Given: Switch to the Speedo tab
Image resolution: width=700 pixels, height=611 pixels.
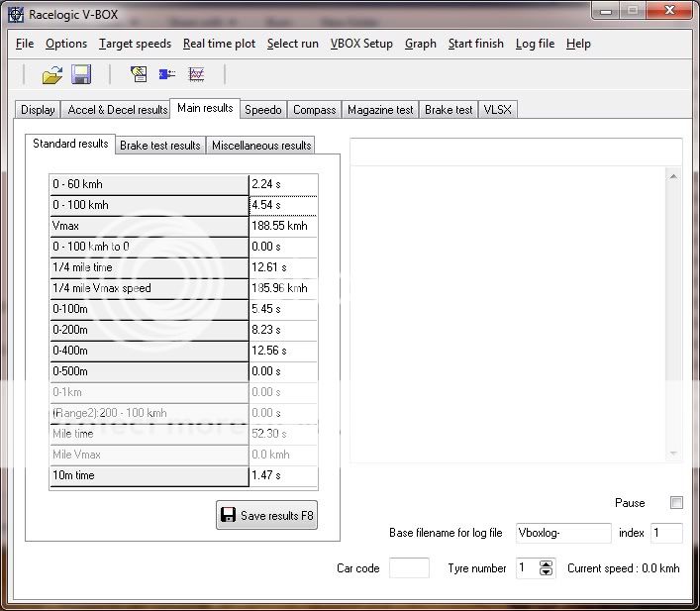Looking at the screenshot, I should [x=263, y=110].
